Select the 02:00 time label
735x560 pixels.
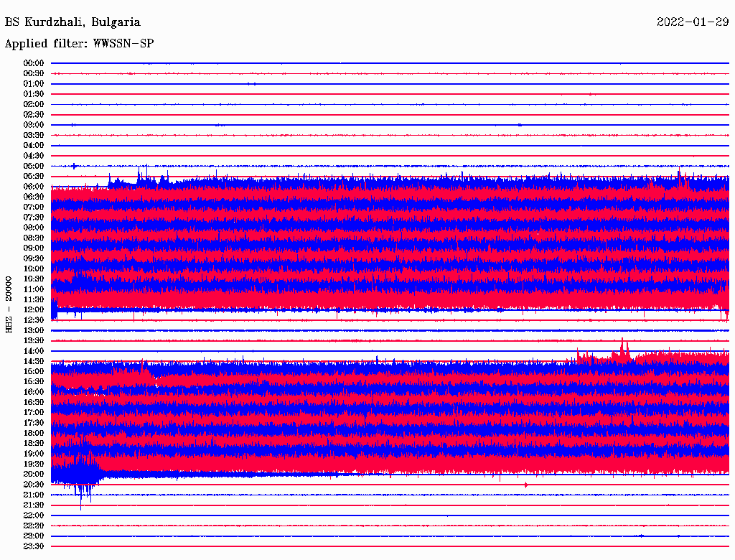pyautogui.click(x=34, y=104)
